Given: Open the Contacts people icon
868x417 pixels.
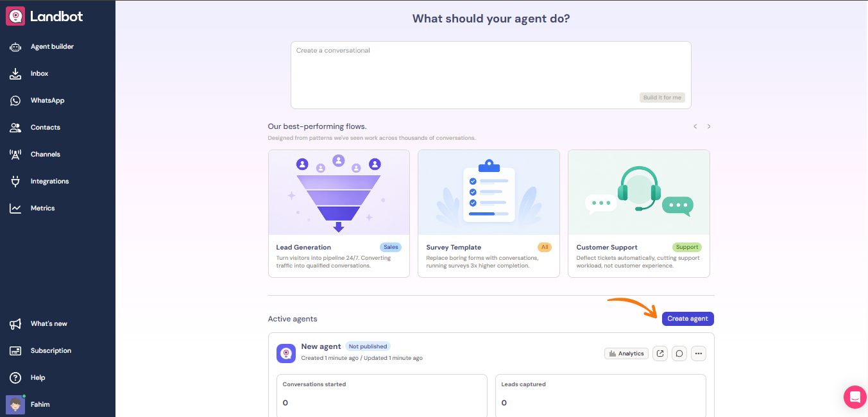Looking at the screenshot, I should point(15,128).
